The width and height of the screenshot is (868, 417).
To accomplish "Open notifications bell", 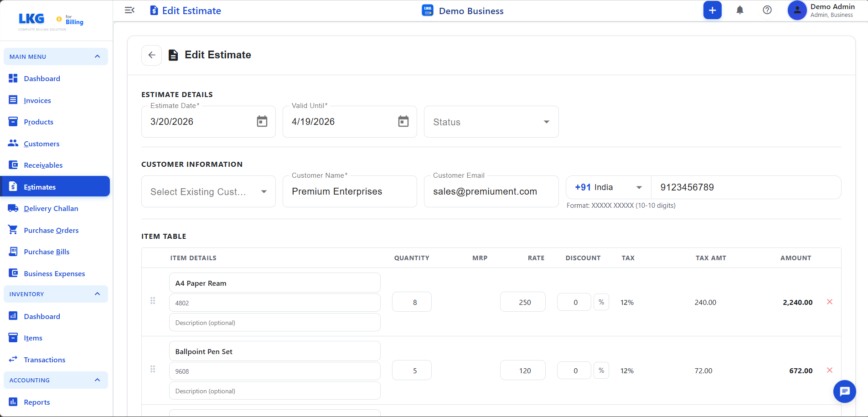I will (739, 10).
